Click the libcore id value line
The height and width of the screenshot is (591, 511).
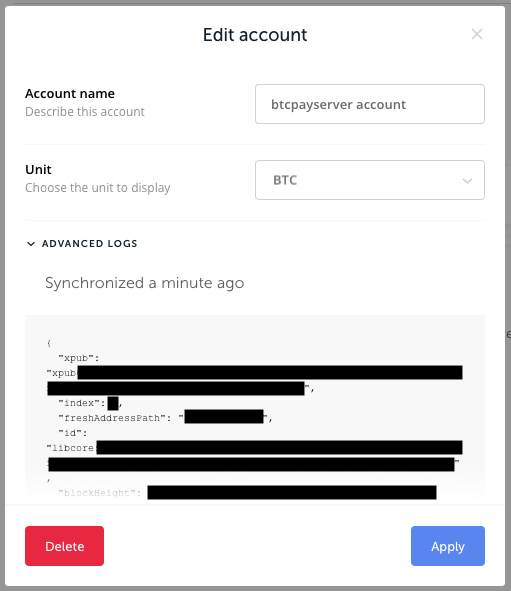point(254,448)
